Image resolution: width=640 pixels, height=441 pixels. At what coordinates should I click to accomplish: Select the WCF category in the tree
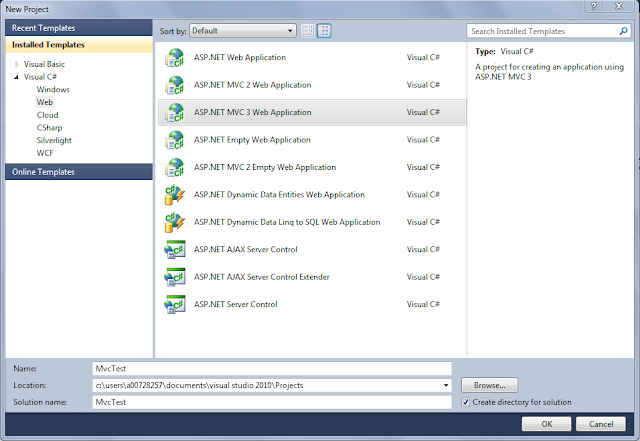[45, 153]
